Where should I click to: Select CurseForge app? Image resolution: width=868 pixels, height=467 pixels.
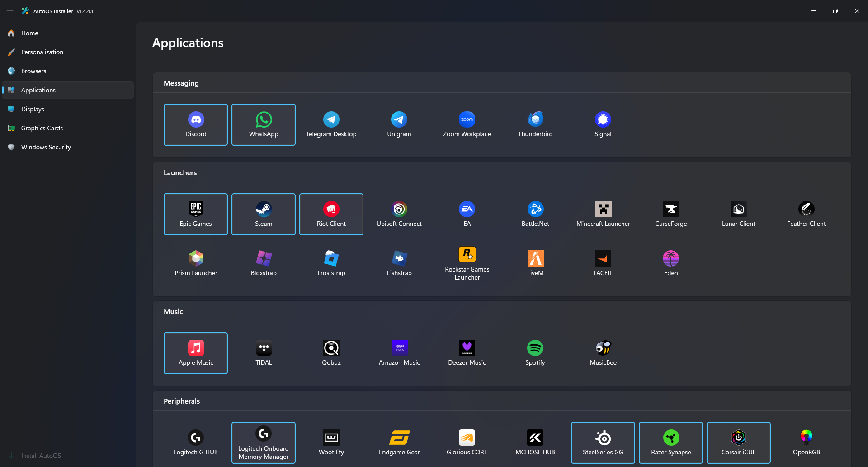coord(671,214)
